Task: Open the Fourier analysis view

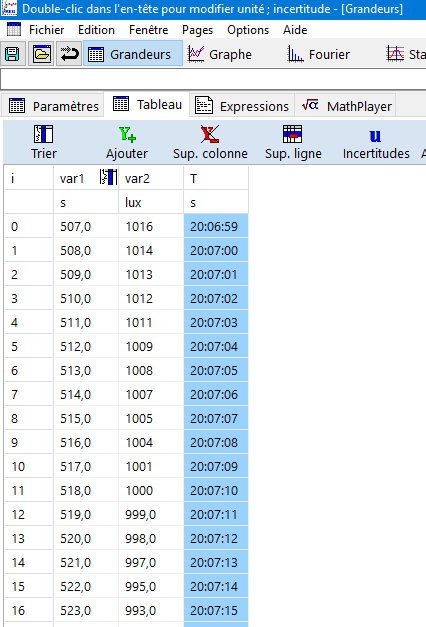Action: tap(319, 54)
